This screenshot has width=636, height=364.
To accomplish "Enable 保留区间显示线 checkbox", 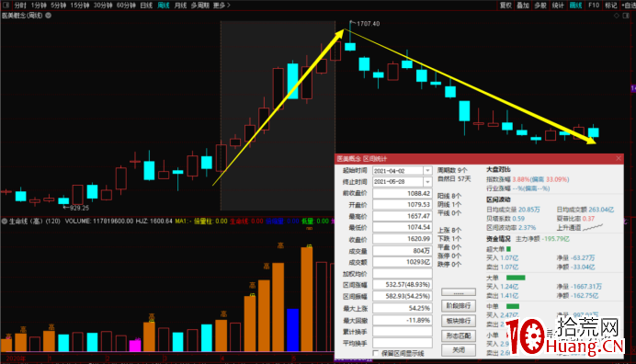I will tap(375, 353).
